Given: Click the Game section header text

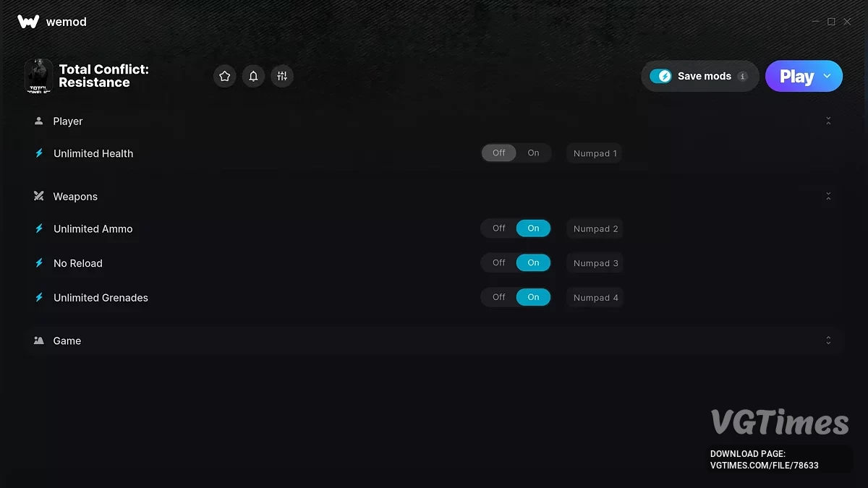Looking at the screenshot, I should click(67, 341).
